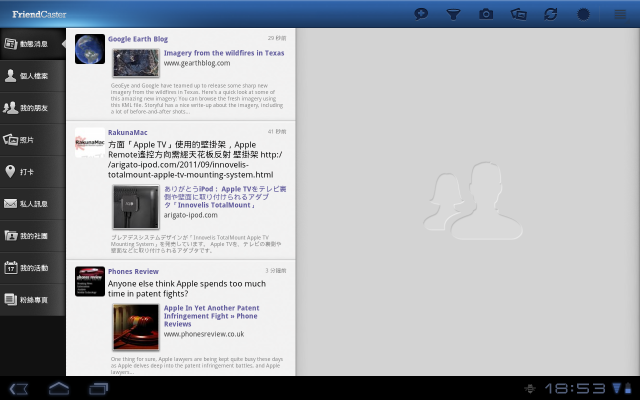640x400 pixels.
Task: Open Texas wildfires satellite thumbnail
Action: [136, 63]
